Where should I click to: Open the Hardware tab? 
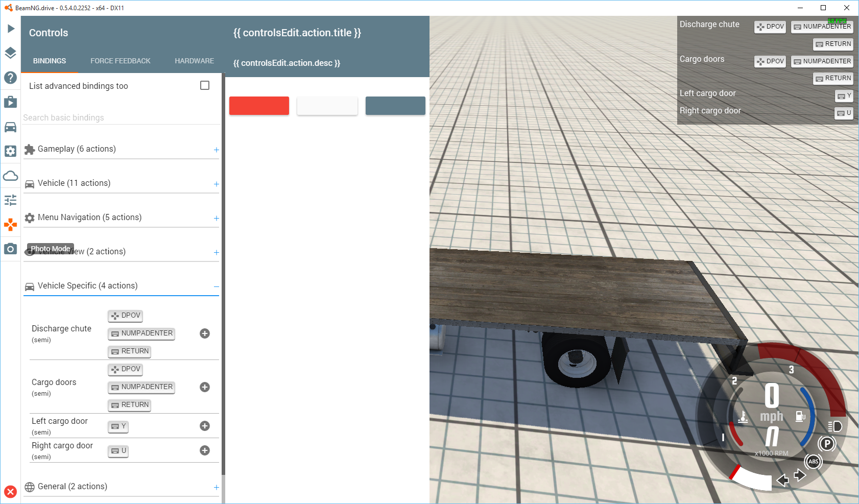(195, 61)
